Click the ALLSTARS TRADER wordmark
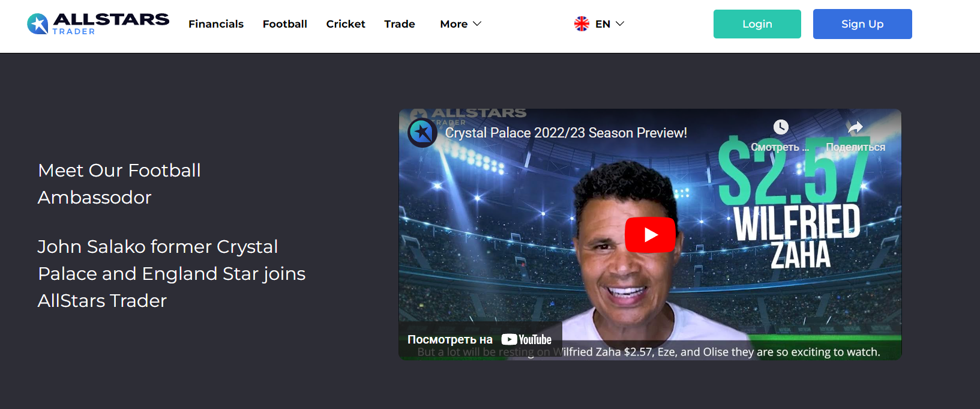The height and width of the screenshot is (409, 980). pos(111,23)
